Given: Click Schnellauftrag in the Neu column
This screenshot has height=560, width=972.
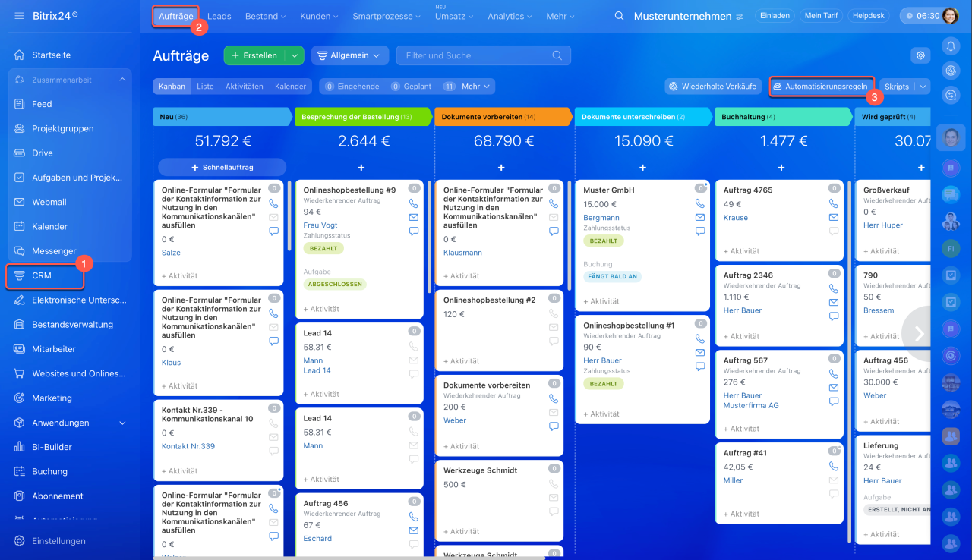Looking at the screenshot, I should point(222,167).
